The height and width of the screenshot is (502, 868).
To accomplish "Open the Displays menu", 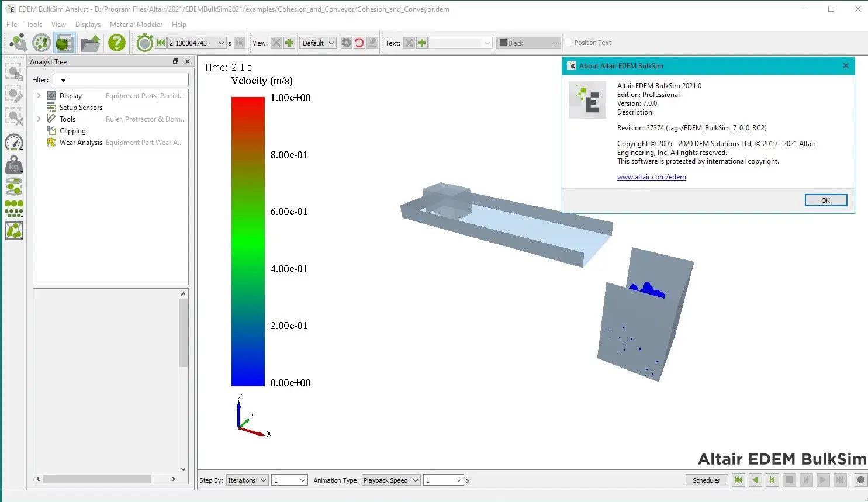I will coord(88,25).
